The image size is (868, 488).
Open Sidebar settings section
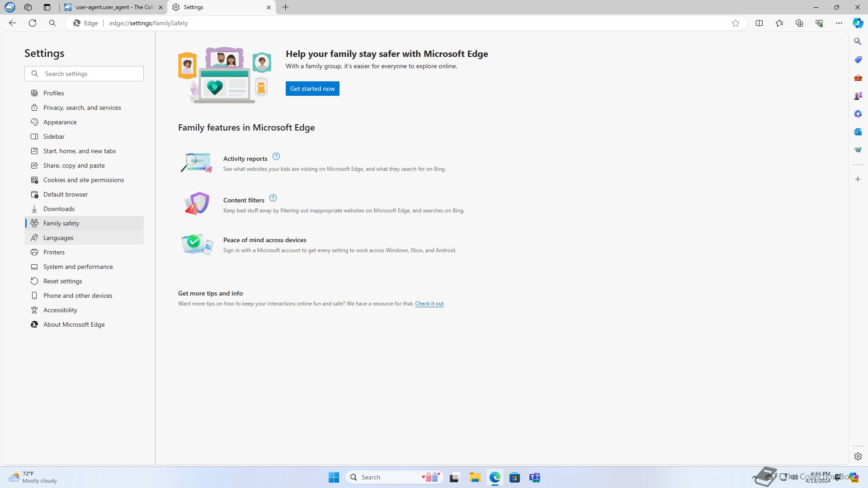84,136
